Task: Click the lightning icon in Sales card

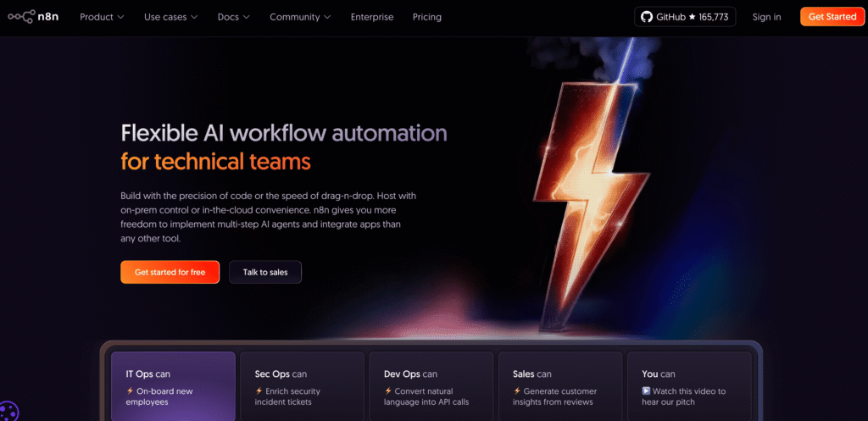Action: (516, 391)
